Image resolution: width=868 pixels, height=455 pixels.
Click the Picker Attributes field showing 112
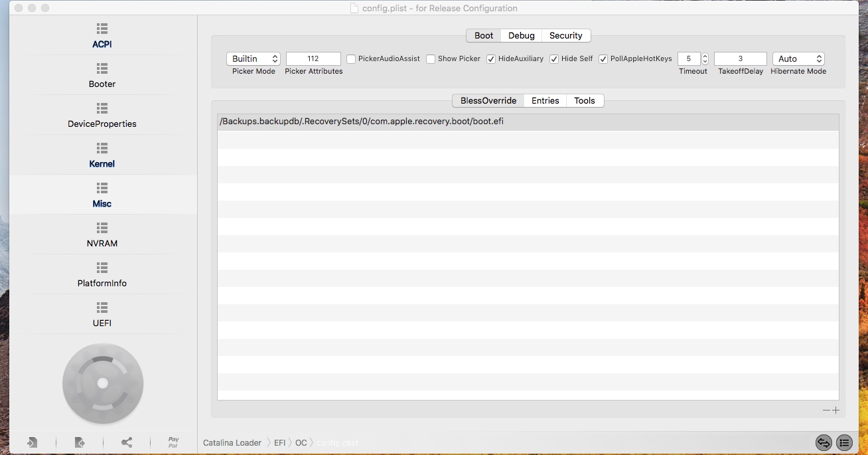point(313,59)
